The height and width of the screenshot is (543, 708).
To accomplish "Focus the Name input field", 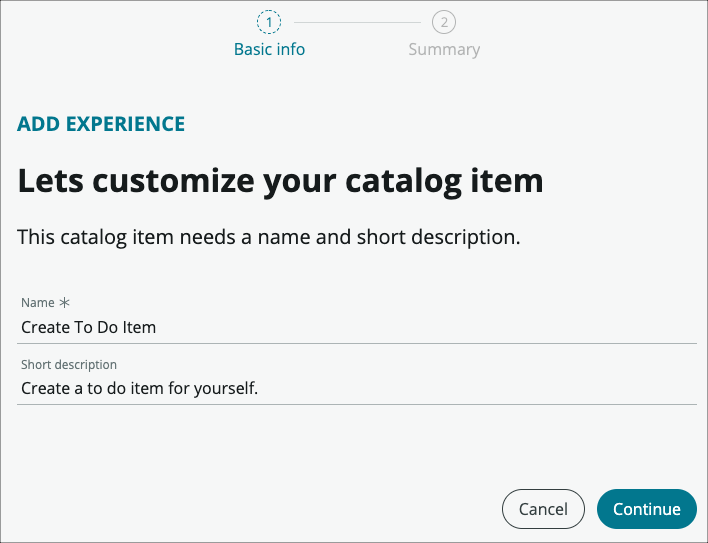I will pyautogui.click(x=356, y=327).
